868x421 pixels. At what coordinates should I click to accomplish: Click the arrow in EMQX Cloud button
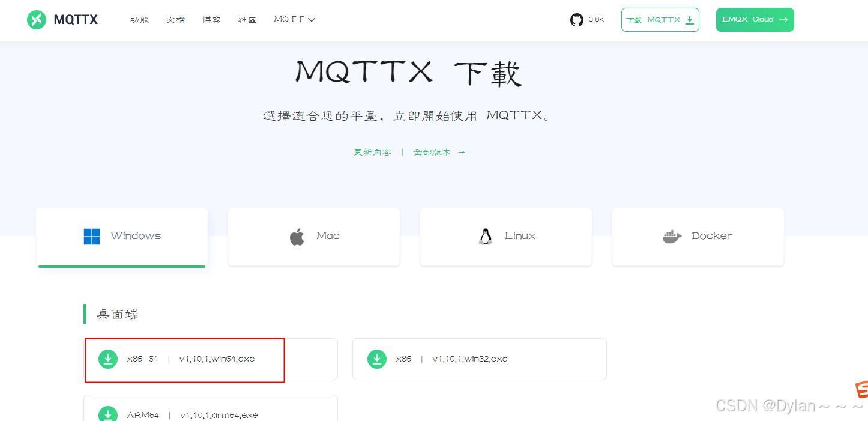[x=783, y=20]
